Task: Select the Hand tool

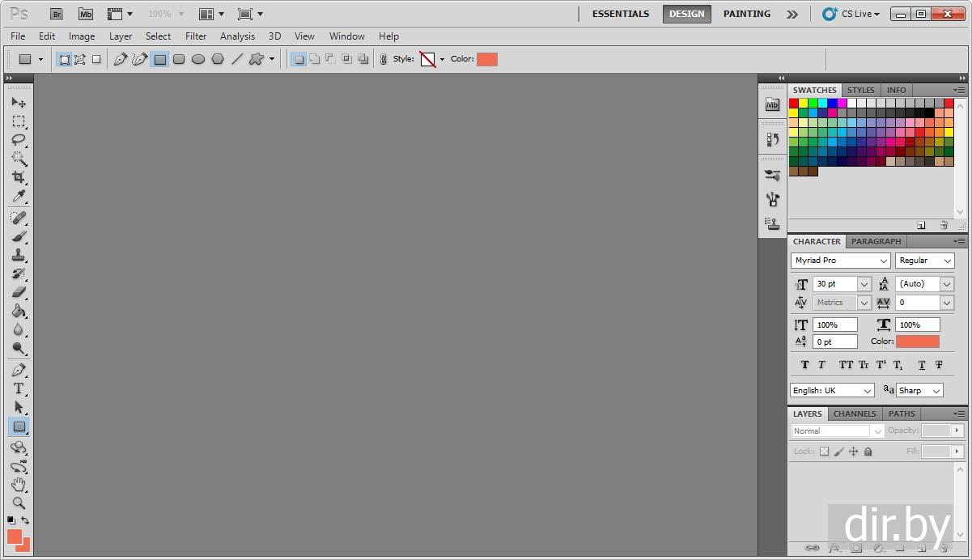Action: click(19, 484)
